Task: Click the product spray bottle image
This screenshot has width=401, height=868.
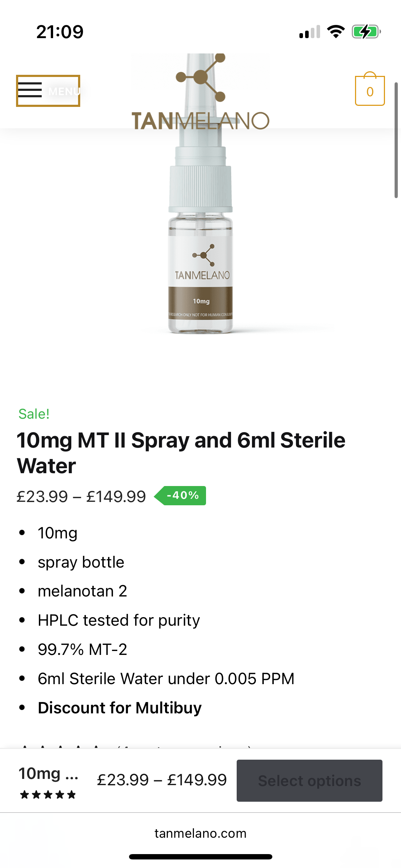Action: 200,232
